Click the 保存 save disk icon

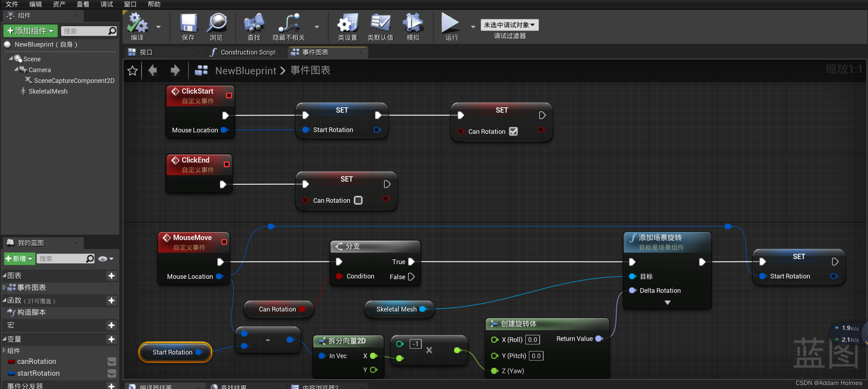click(x=188, y=24)
